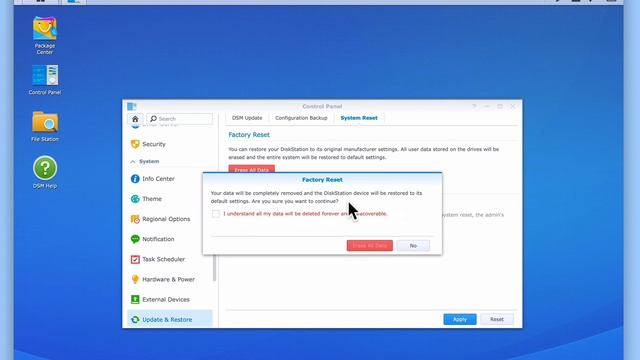
Task: Click the main menu icon in taskbar
Action: (40, 1)
